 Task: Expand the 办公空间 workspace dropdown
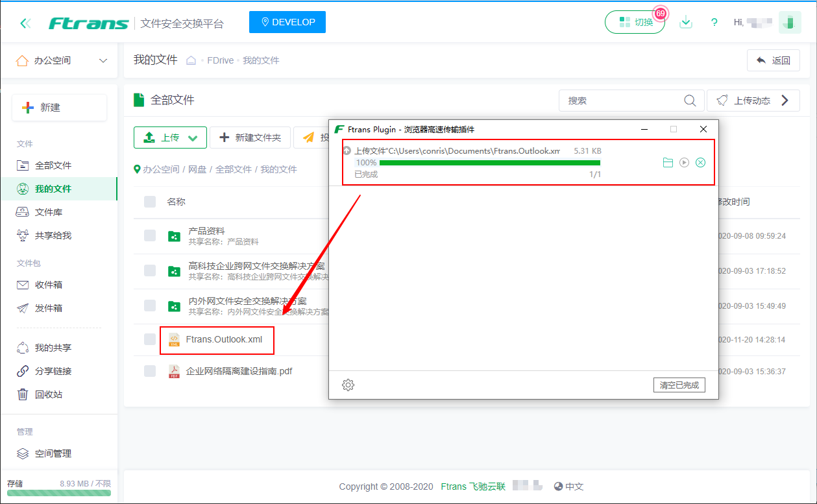click(x=103, y=60)
